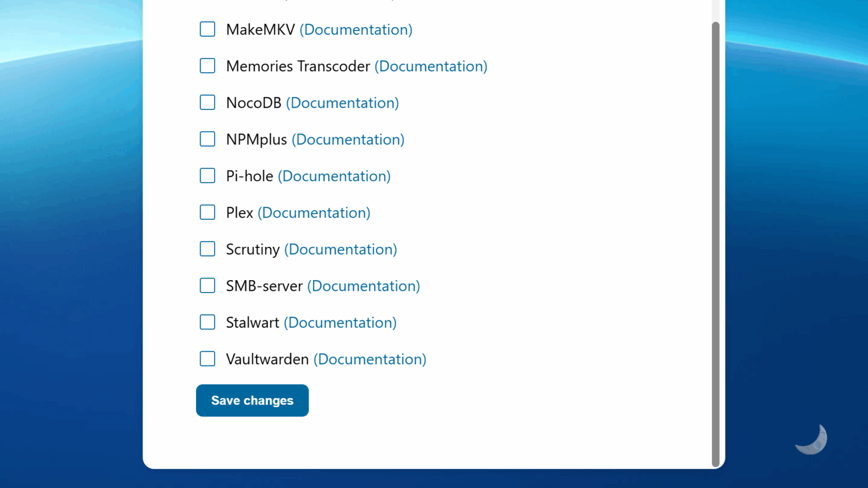Open NocoDB documentation
The image size is (868, 488).
click(342, 103)
